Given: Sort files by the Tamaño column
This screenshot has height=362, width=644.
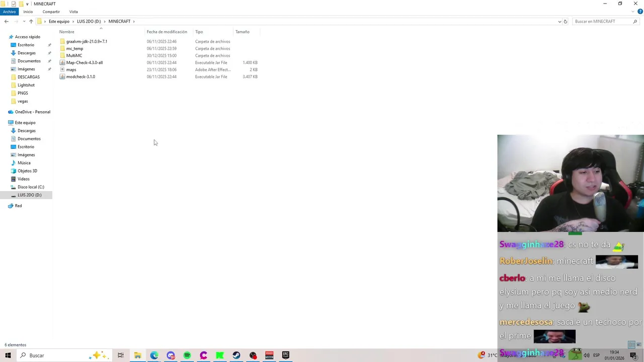Looking at the screenshot, I should click(243, 32).
